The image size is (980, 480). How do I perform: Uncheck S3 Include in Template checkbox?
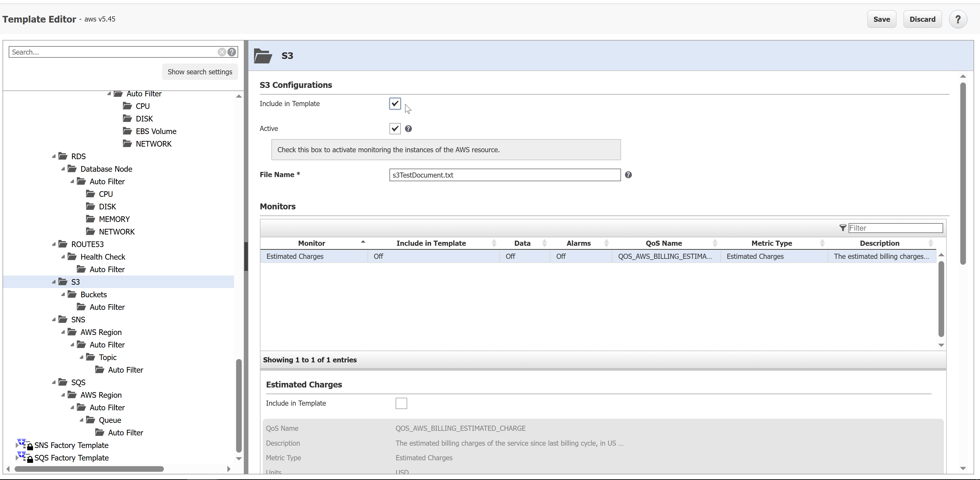(395, 104)
